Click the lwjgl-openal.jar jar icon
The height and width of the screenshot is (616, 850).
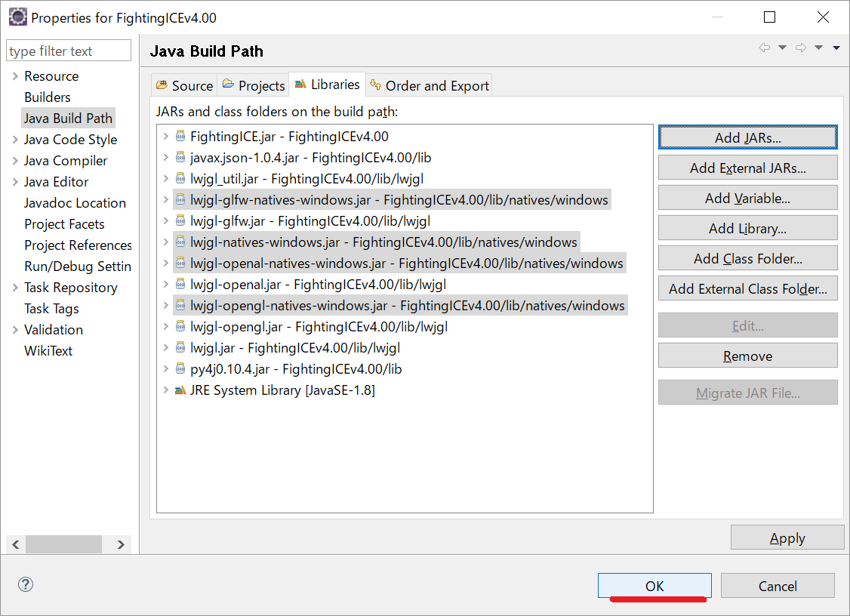(x=180, y=285)
